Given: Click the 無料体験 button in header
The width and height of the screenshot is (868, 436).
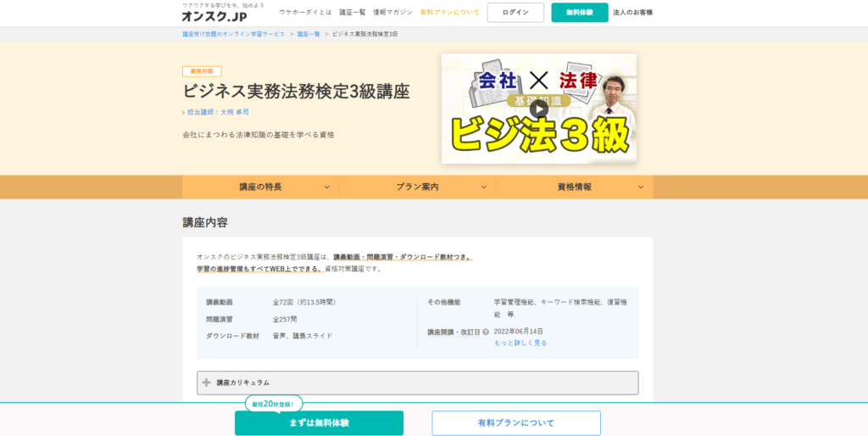Looking at the screenshot, I should tap(580, 13).
